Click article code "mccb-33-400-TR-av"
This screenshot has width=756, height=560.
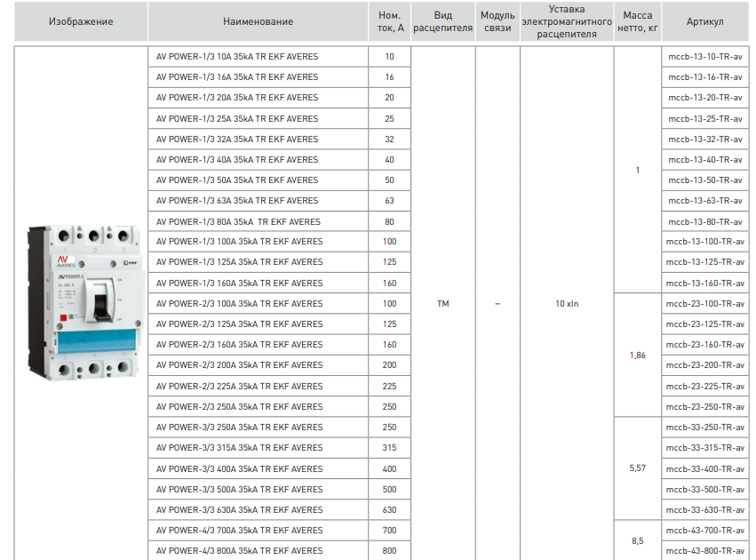704,468
